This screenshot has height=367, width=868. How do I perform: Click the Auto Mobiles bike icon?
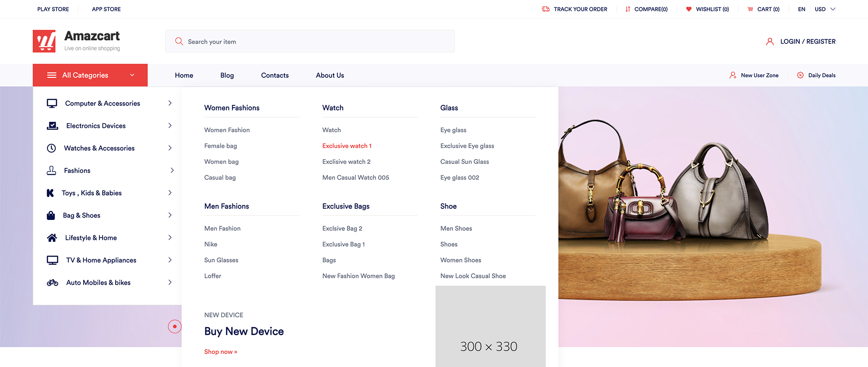[x=52, y=283]
